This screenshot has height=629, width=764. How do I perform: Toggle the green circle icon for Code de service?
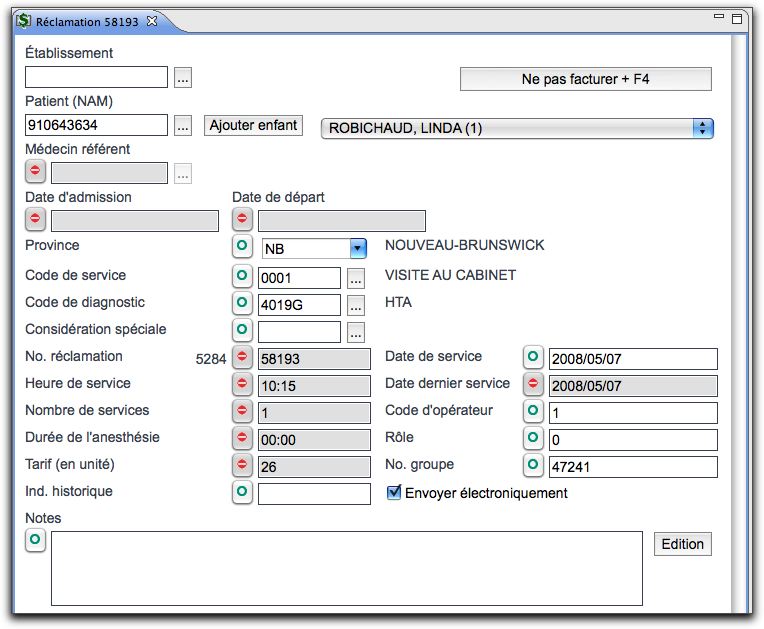[242, 276]
